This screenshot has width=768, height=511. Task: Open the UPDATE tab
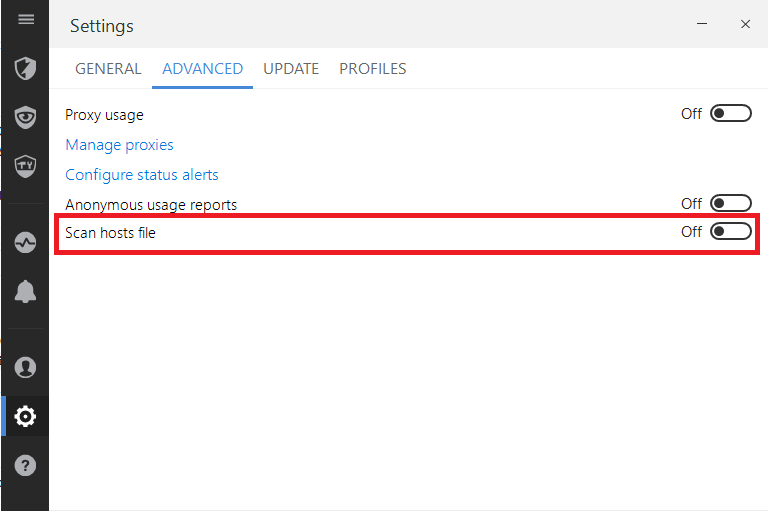291,69
